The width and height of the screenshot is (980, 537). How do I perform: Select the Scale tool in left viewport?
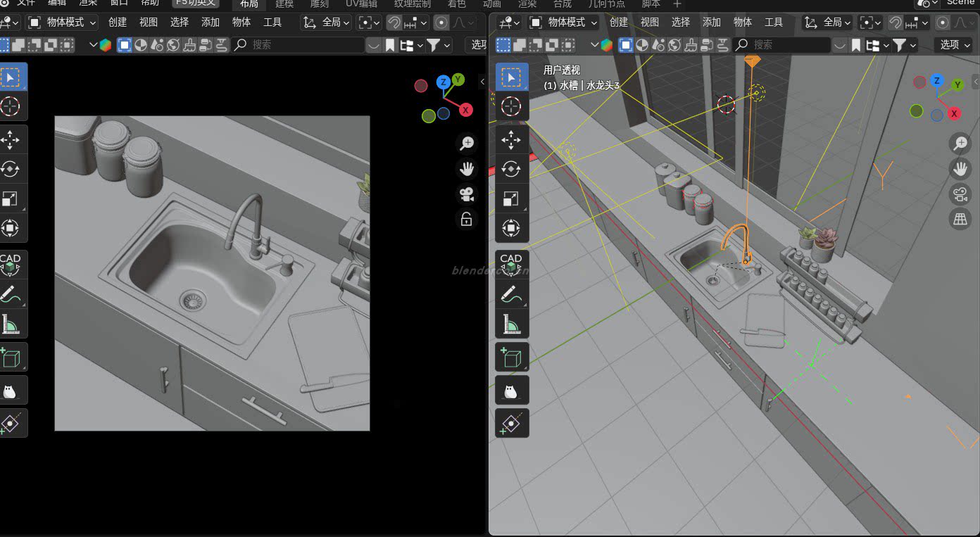11,198
